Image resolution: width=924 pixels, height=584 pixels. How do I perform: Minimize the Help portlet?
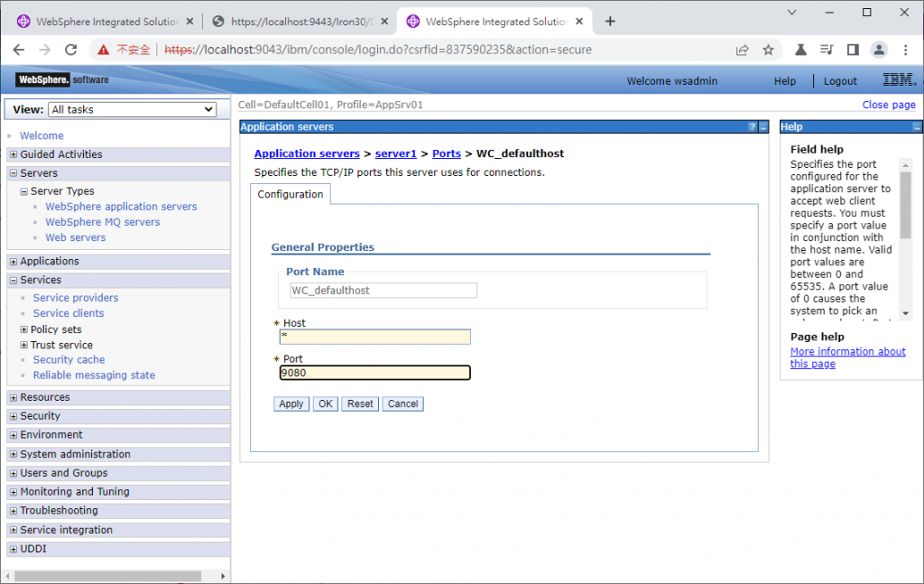[917, 127]
